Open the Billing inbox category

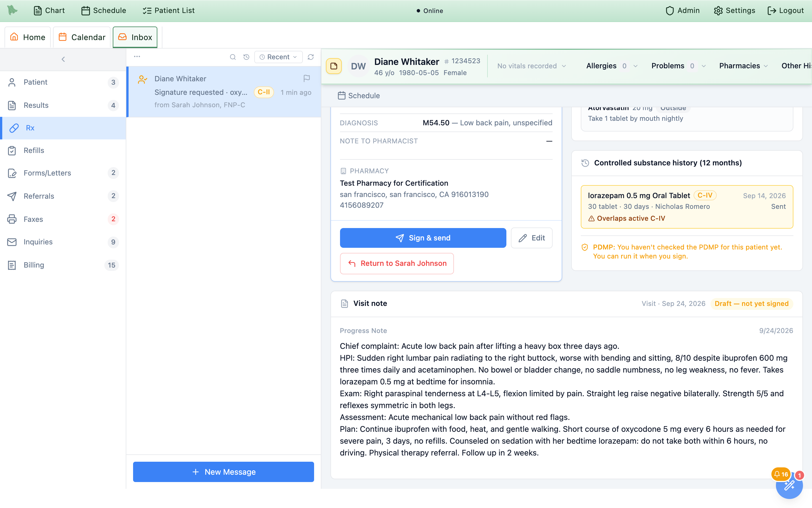(63, 265)
